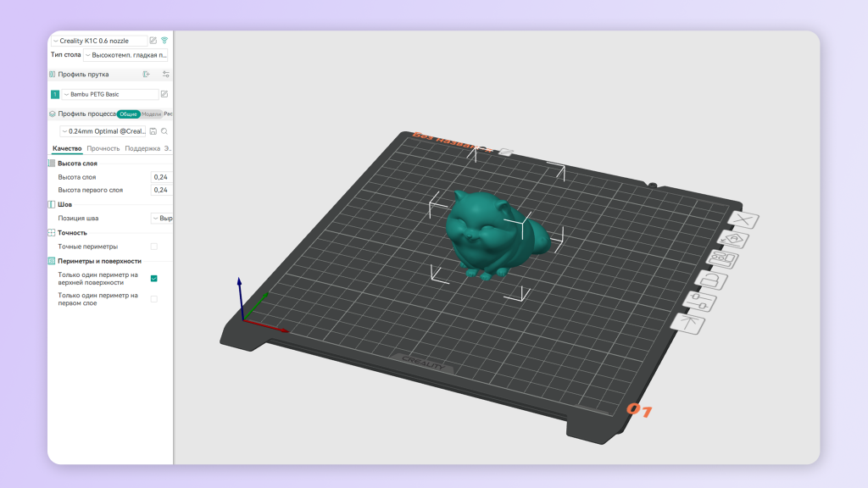Image resolution: width=868 pixels, height=488 pixels.
Task: Auto-orient objects on the plate
Action: [733, 239]
